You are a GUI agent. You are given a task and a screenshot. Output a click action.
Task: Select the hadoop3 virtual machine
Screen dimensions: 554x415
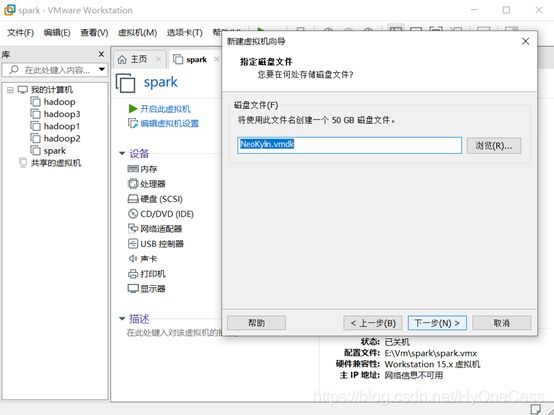(62, 114)
